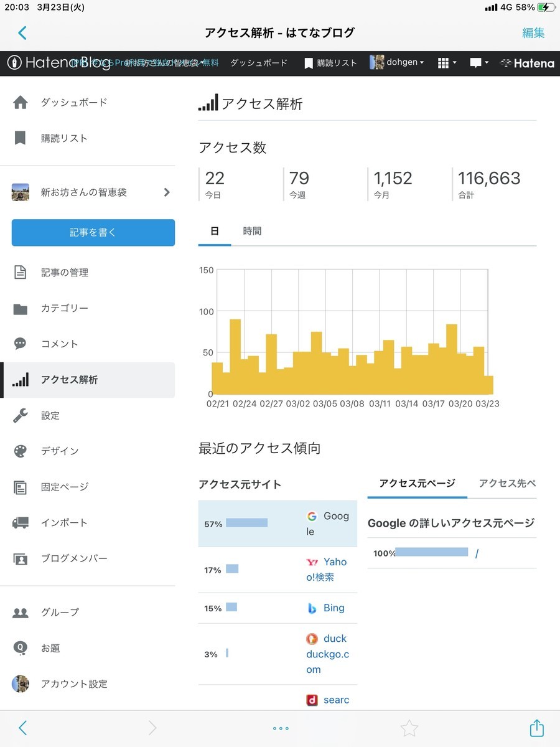This screenshot has height=747, width=560.
Task: Select the アクセス元ページ tab
Action: coord(418,483)
